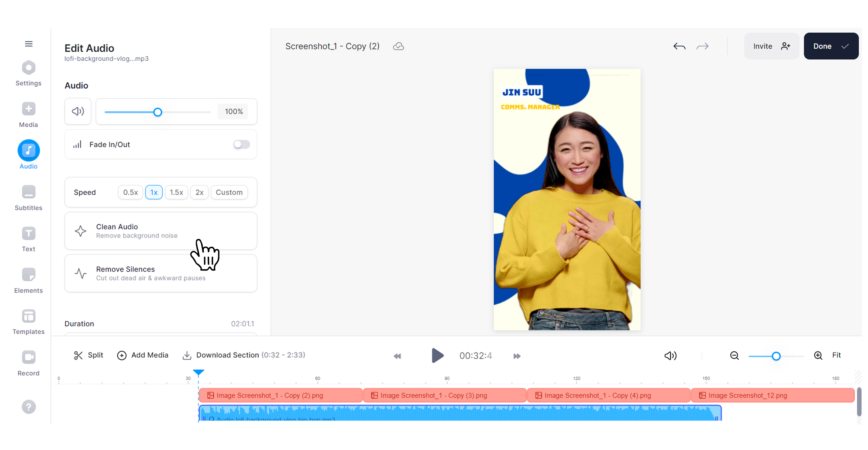This screenshot has width=868, height=450.
Task: Click the undo arrow icon
Action: [679, 46]
